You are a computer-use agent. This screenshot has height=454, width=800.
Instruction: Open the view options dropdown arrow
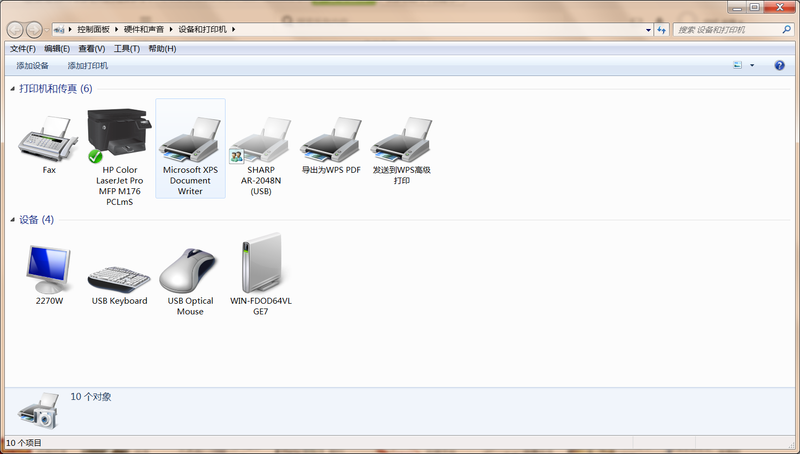(x=752, y=65)
